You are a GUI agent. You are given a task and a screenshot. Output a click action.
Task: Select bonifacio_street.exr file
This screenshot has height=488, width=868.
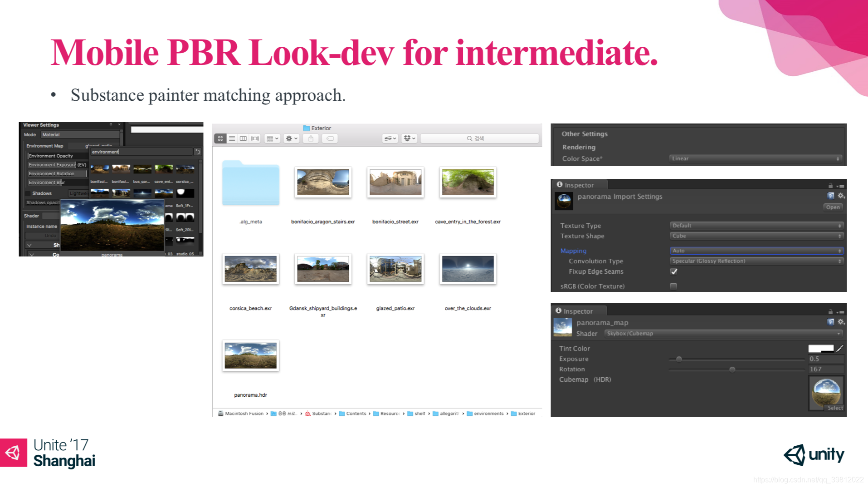click(x=395, y=182)
